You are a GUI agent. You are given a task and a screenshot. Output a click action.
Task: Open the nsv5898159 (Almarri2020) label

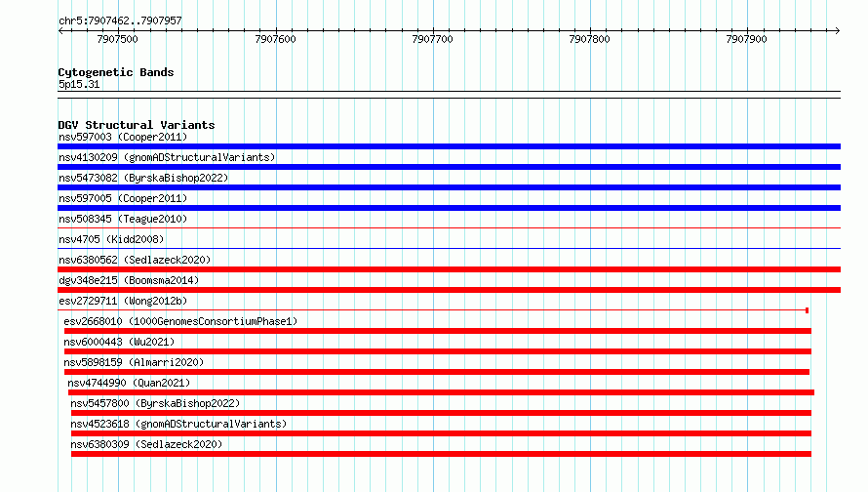134,362
